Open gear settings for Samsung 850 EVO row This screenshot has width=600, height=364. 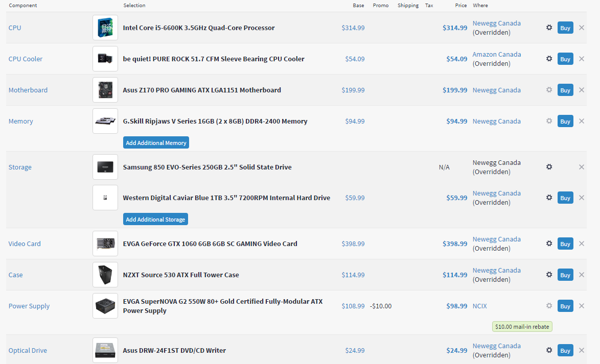coord(549,167)
